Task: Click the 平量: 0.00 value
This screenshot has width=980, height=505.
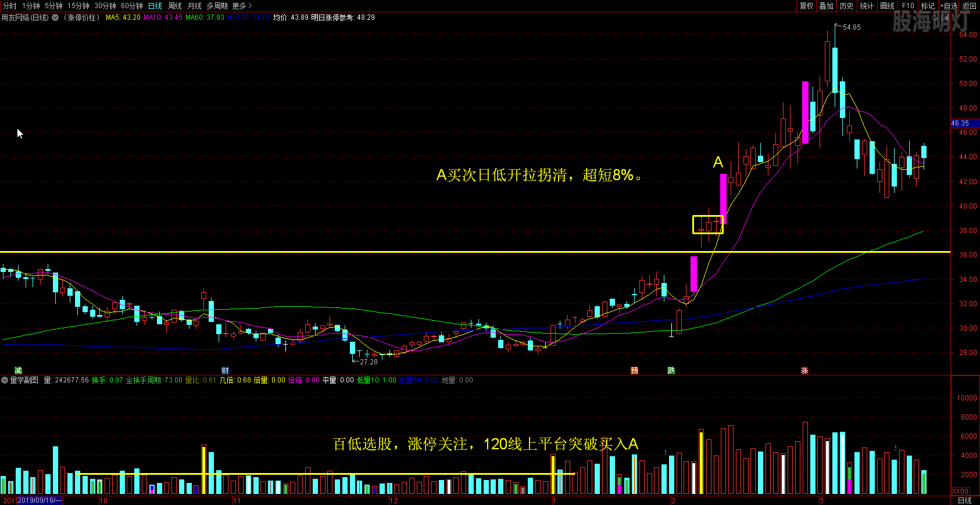Action: pos(338,380)
